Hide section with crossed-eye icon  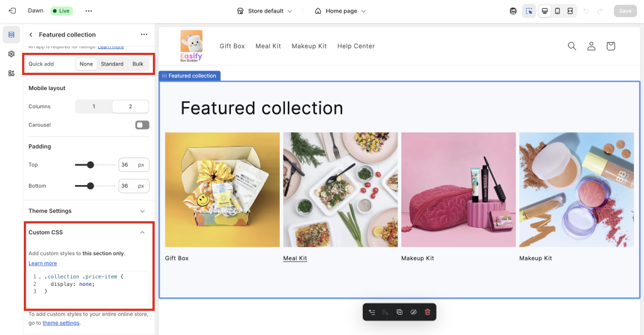[413, 312]
